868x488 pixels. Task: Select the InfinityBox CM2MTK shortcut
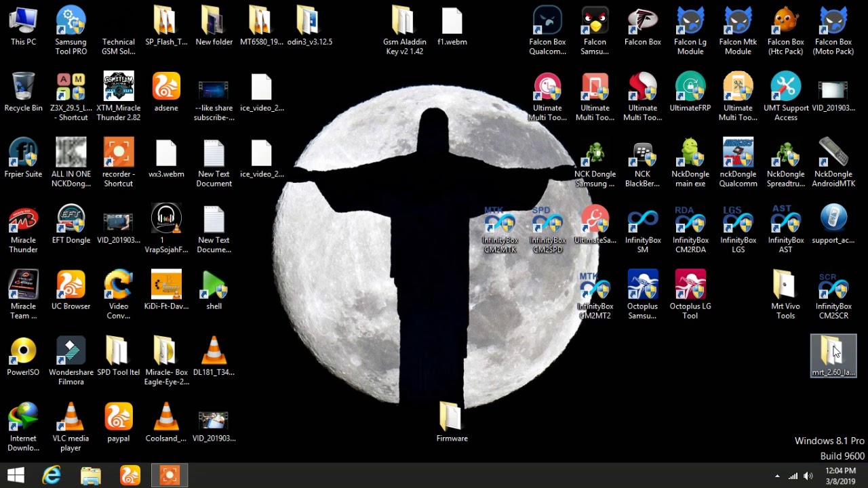tap(500, 229)
